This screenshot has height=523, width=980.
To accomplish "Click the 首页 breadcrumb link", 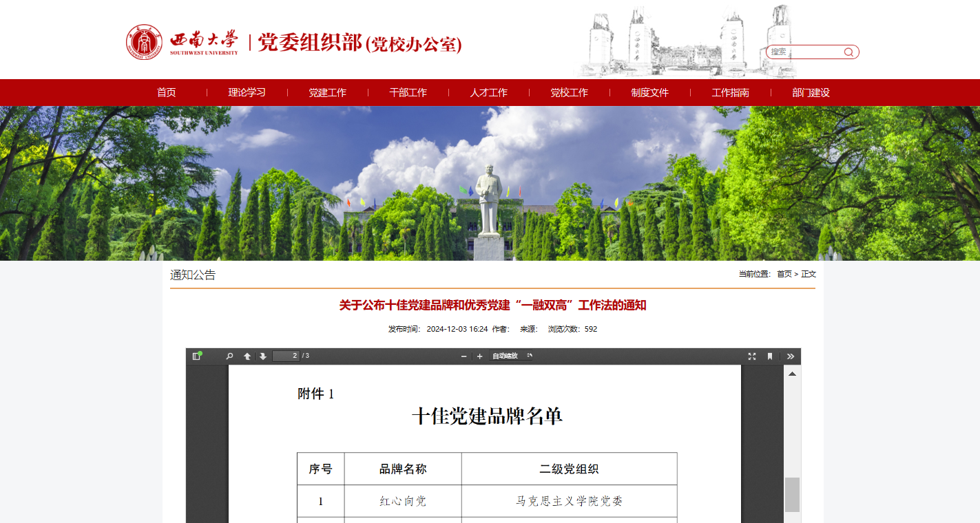I will pos(784,274).
